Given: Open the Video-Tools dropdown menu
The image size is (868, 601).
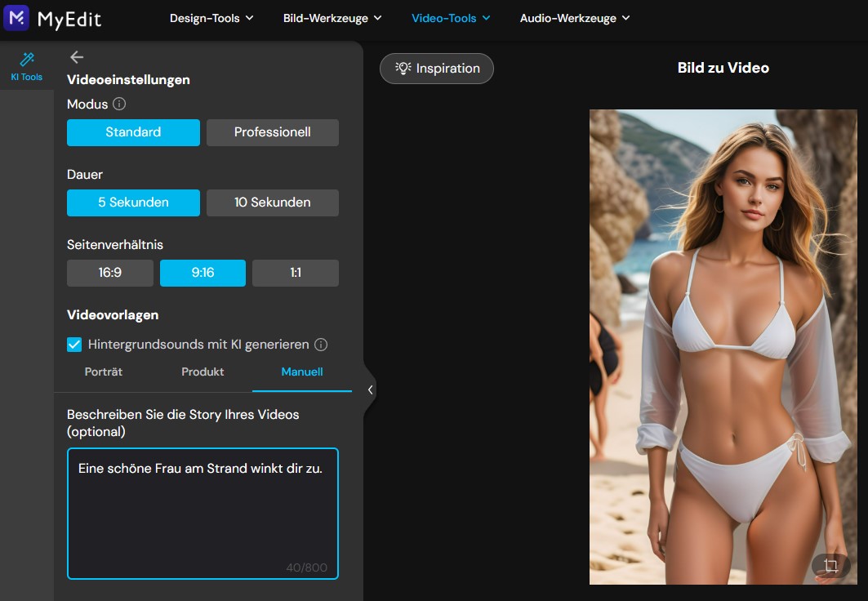Looking at the screenshot, I should (451, 18).
